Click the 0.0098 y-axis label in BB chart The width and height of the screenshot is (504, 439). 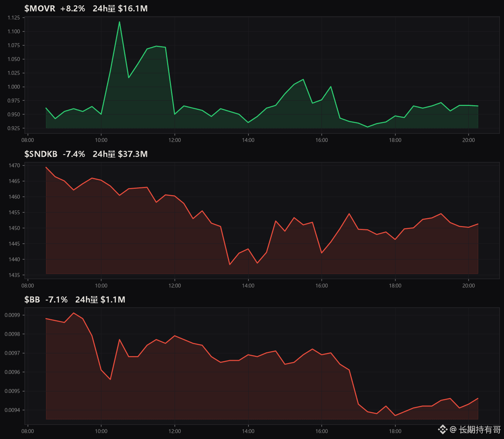(12, 334)
